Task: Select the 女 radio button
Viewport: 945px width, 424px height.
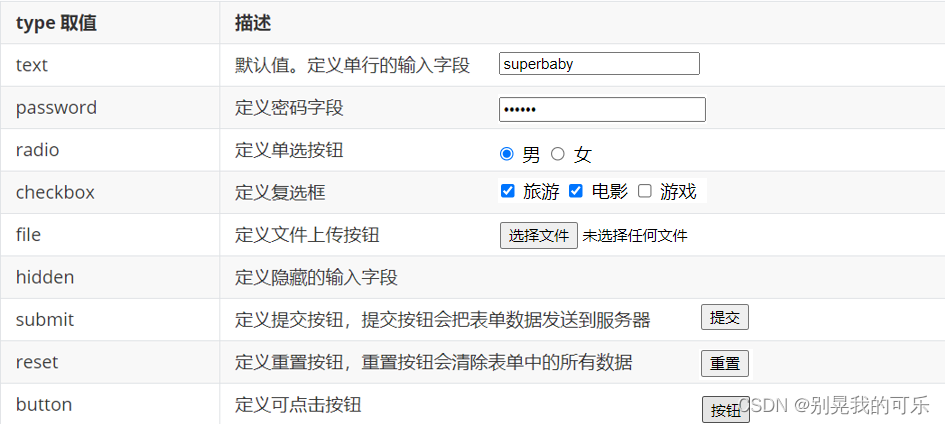Action: (x=558, y=154)
